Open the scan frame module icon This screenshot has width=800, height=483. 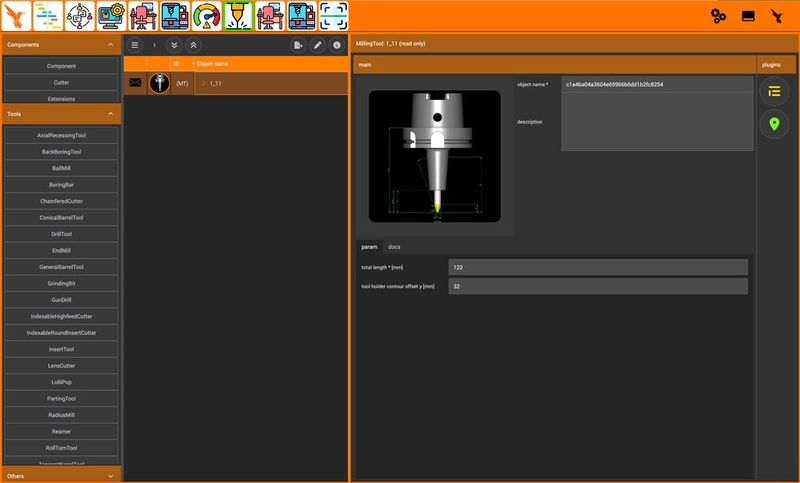334,16
